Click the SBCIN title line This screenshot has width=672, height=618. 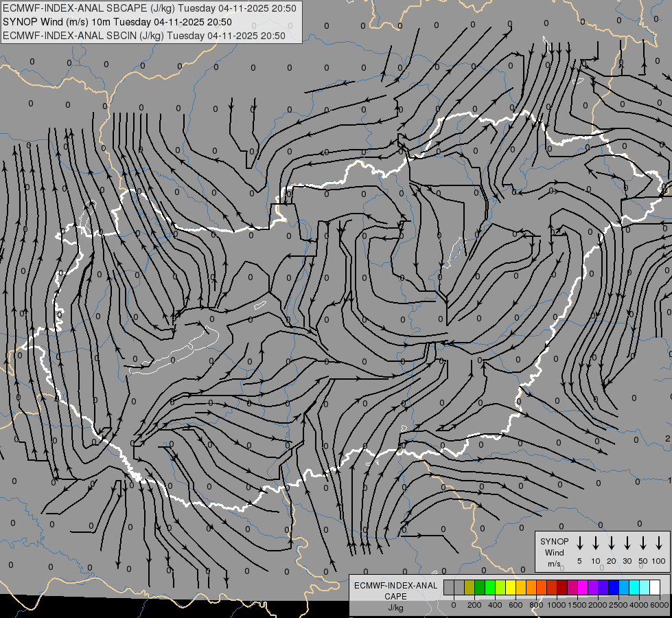coord(144,36)
